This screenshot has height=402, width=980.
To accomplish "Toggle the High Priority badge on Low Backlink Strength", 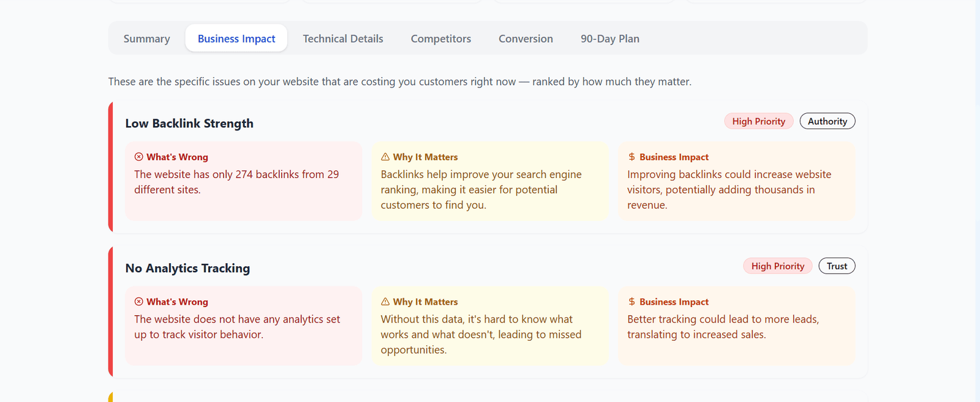I will [x=758, y=121].
